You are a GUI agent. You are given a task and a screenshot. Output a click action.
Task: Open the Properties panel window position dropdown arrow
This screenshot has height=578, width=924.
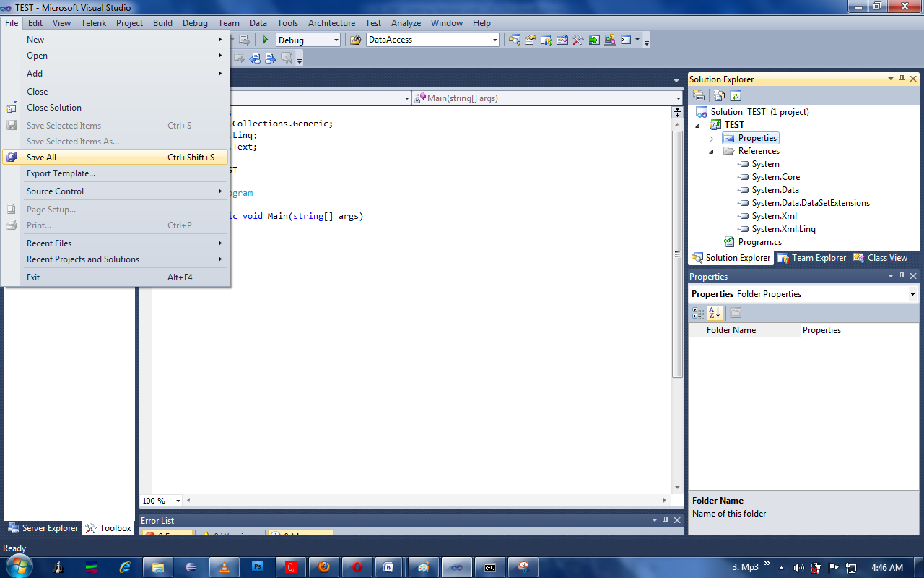pyautogui.click(x=891, y=277)
